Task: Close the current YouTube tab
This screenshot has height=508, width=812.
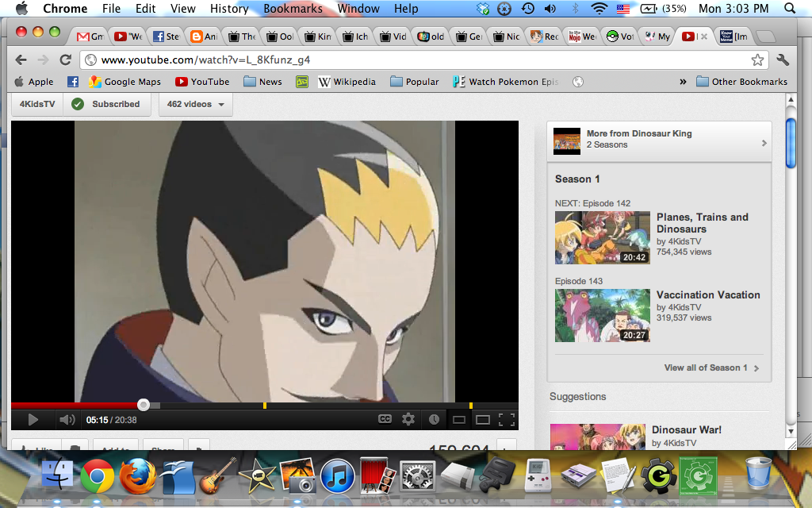Action: 704,37
